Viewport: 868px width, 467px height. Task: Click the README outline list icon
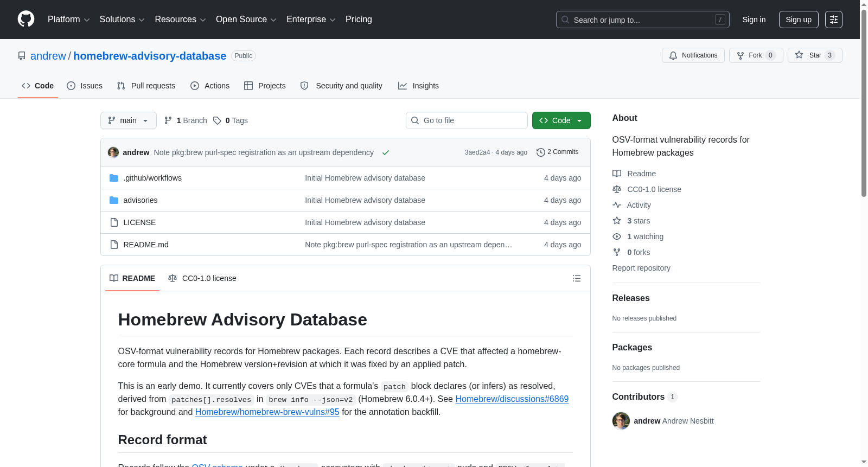coord(577,278)
